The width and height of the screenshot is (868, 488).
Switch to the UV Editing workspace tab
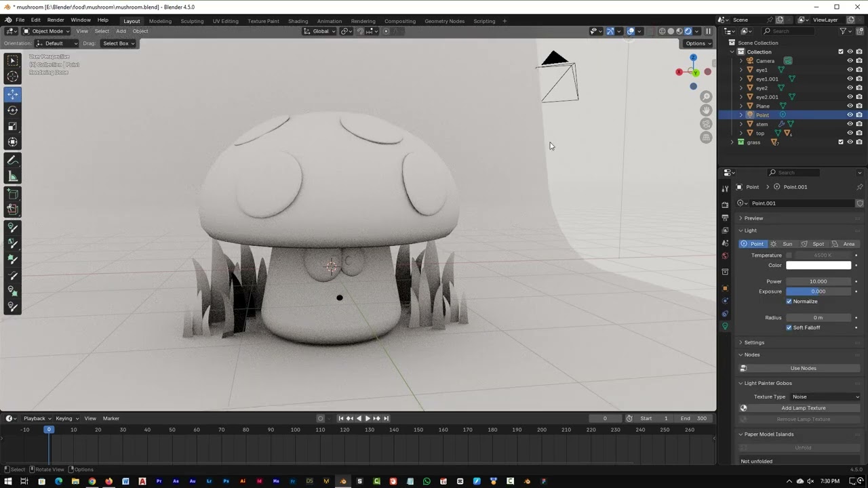(x=225, y=21)
